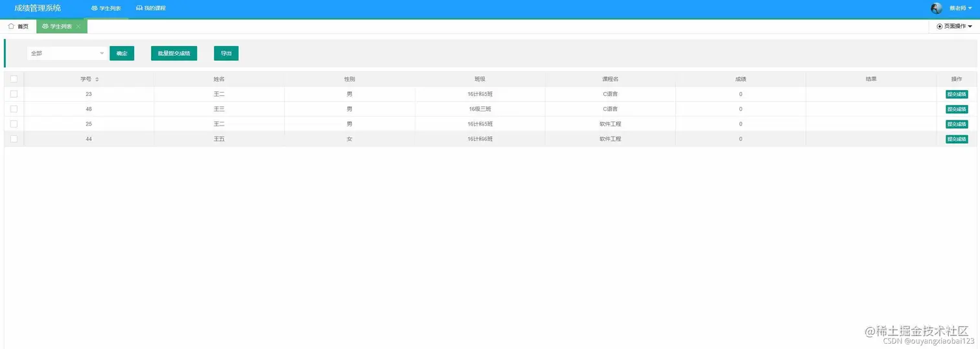Click 16计科5班 in the 学号 25 row
Viewport: 980px width, 349px height.
pyautogui.click(x=480, y=124)
